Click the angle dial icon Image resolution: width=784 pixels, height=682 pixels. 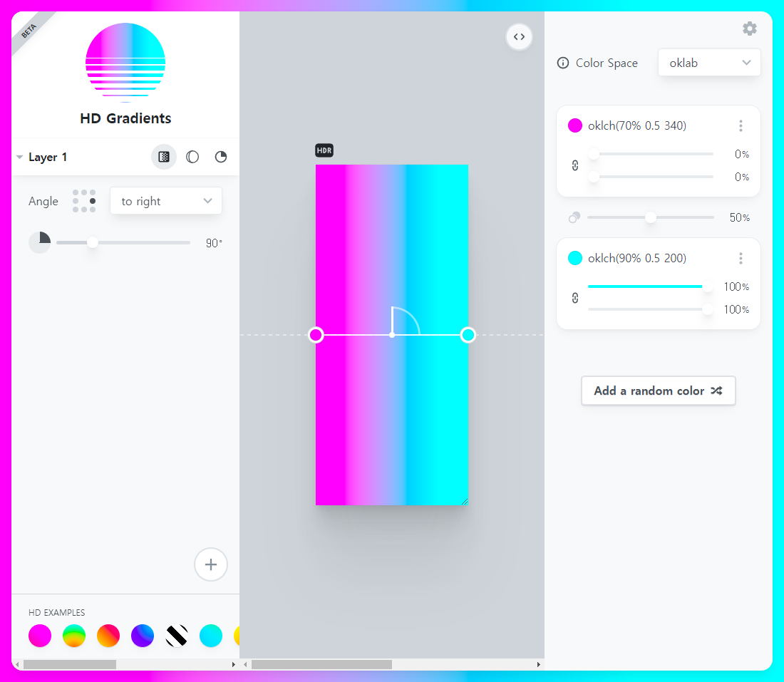click(39, 242)
